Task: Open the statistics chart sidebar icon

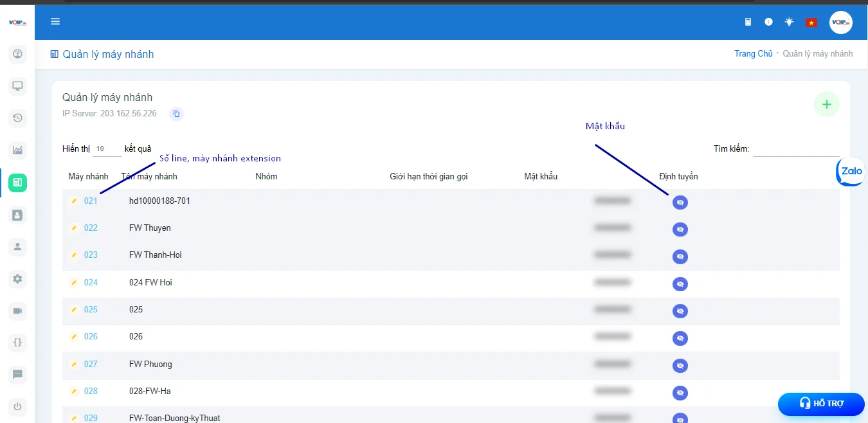Action: coord(17,150)
